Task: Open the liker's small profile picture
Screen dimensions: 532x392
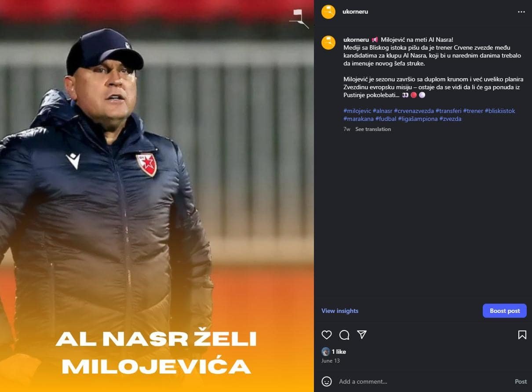Action: (325, 352)
